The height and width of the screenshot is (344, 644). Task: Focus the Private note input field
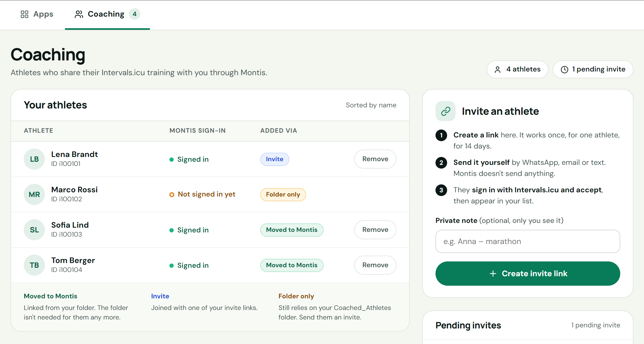pos(528,241)
